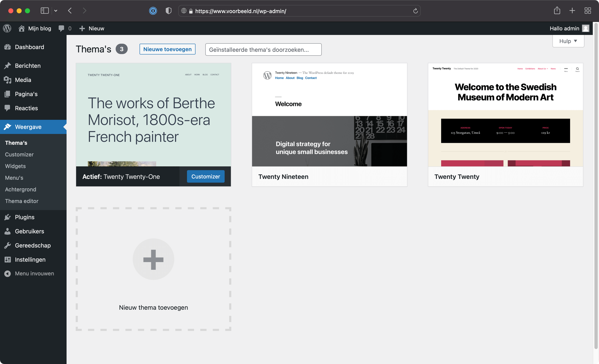Open the Thema's submenu item
This screenshot has height=364, width=599.
coord(16,143)
